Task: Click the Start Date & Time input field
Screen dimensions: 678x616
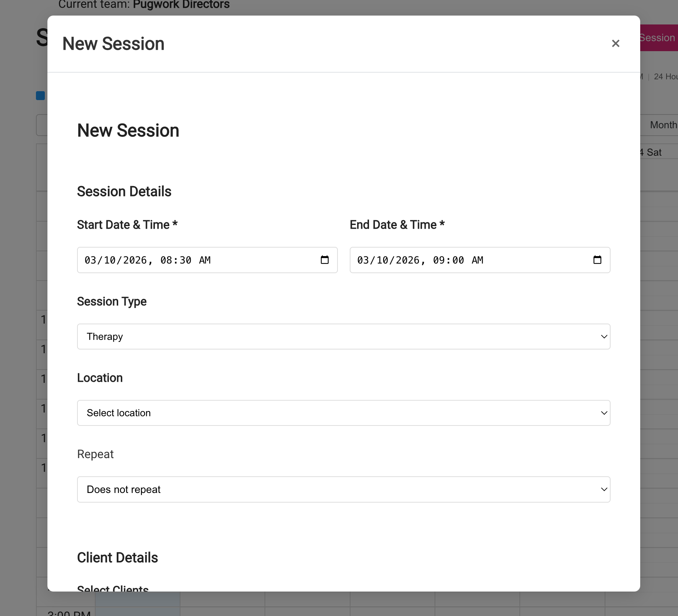Action: tap(185, 260)
